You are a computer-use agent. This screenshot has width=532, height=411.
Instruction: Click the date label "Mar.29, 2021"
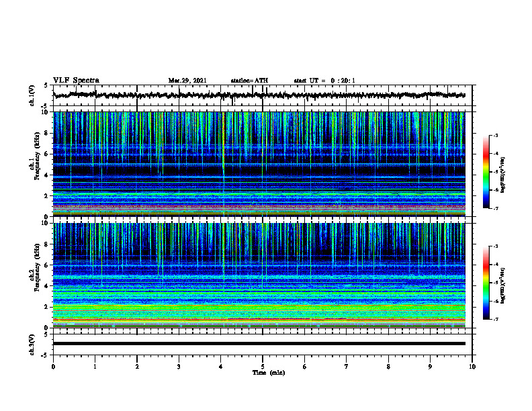(x=187, y=81)
